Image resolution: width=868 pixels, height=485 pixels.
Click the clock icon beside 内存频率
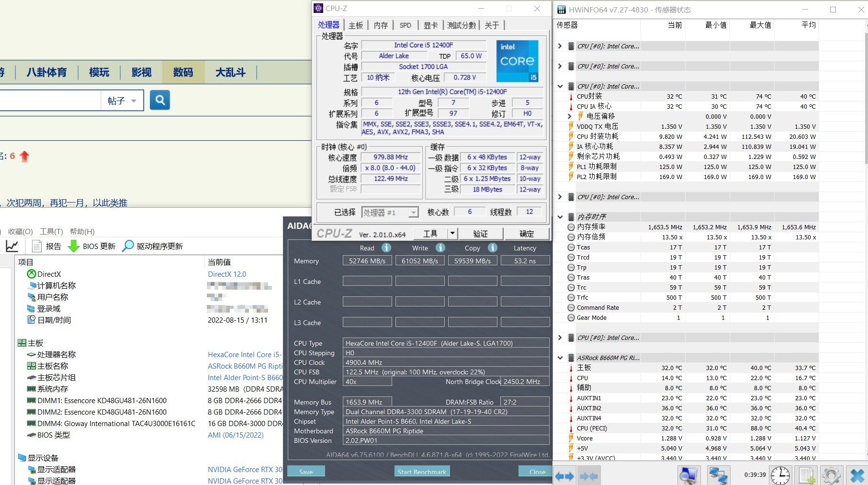click(571, 227)
